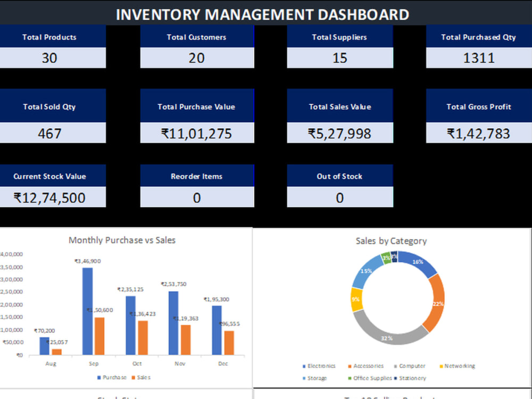The width and height of the screenshot is (532, 399).
Task: Click the purchase value ₹11,01,275
Action: click(x=197, y=134)
